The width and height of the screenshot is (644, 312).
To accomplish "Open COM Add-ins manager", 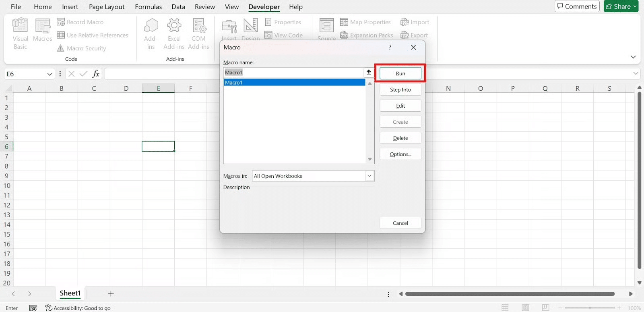I will [198, 34].
